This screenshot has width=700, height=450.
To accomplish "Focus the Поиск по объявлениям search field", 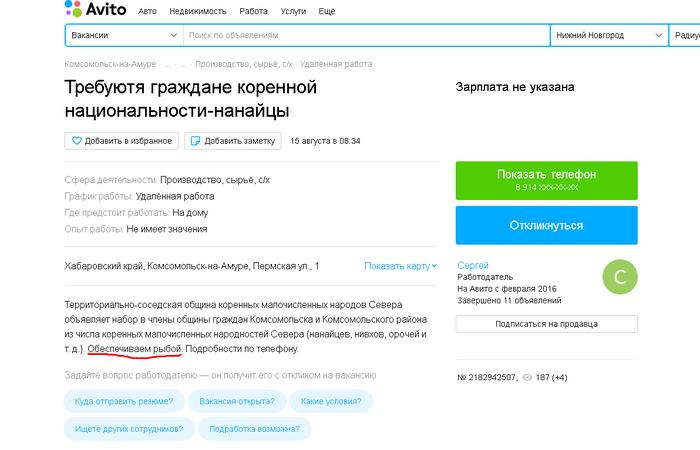I will [x=367, y=35].
